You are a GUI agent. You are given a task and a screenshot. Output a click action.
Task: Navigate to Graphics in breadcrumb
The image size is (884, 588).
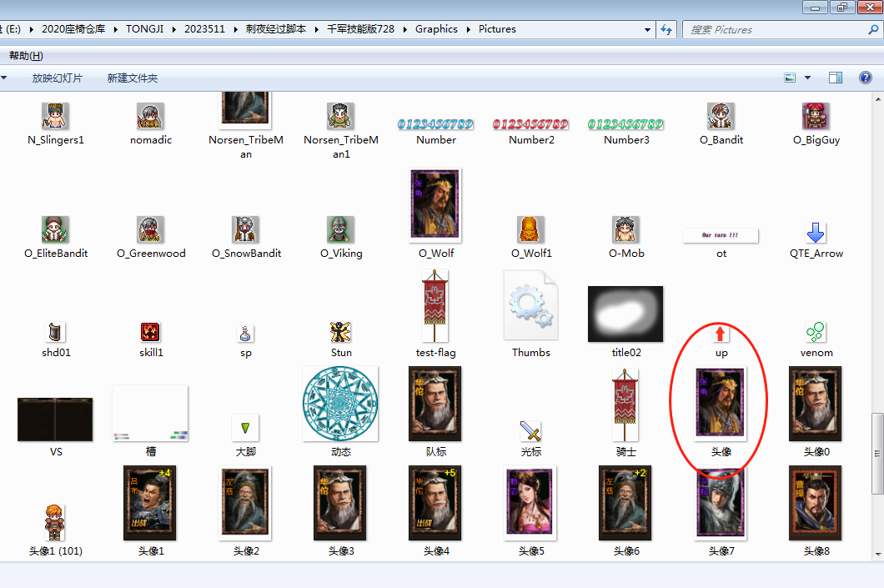click(x=436, y=28)
